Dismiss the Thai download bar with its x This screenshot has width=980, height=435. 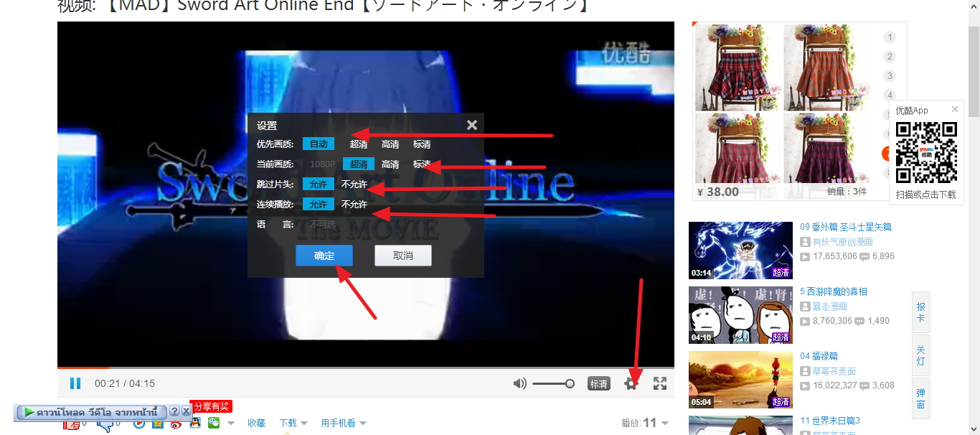187,411
